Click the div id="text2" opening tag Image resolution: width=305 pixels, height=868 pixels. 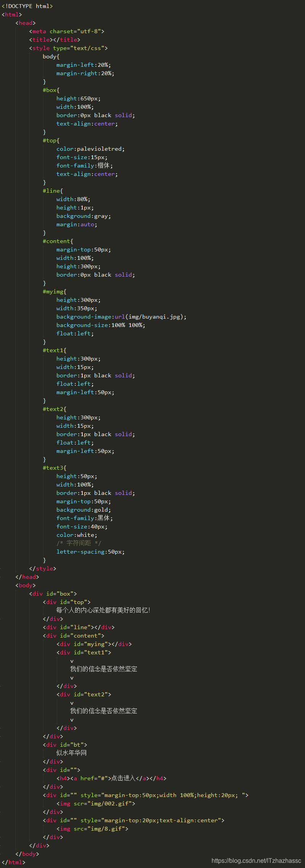click(84, 694)
